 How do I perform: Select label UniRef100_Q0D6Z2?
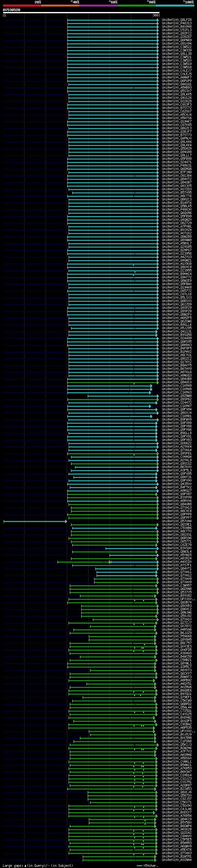click(x=177, y=443)
